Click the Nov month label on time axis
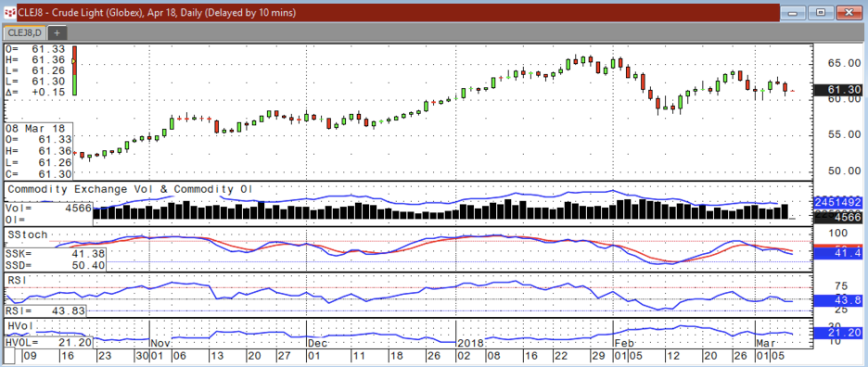 tap(161, 343)
